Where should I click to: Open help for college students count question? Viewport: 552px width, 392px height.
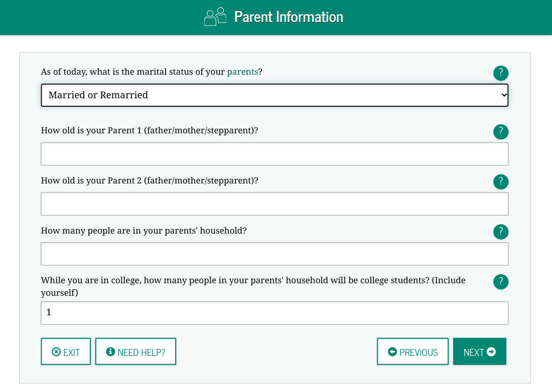501,282
